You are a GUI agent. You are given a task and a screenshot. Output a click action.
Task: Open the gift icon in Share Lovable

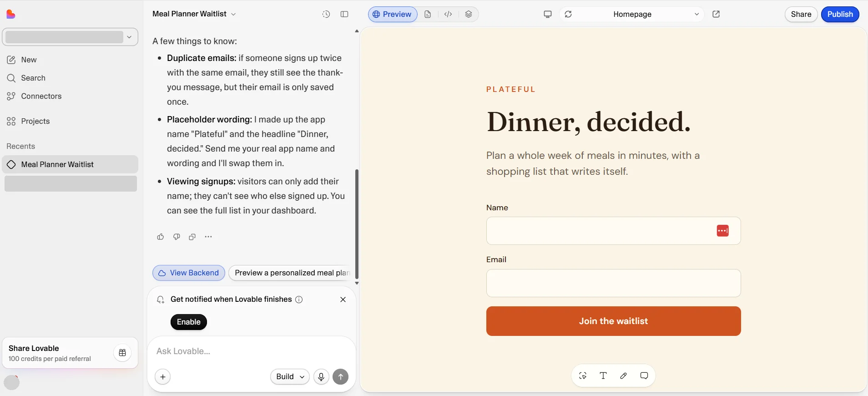pos(122,353)
